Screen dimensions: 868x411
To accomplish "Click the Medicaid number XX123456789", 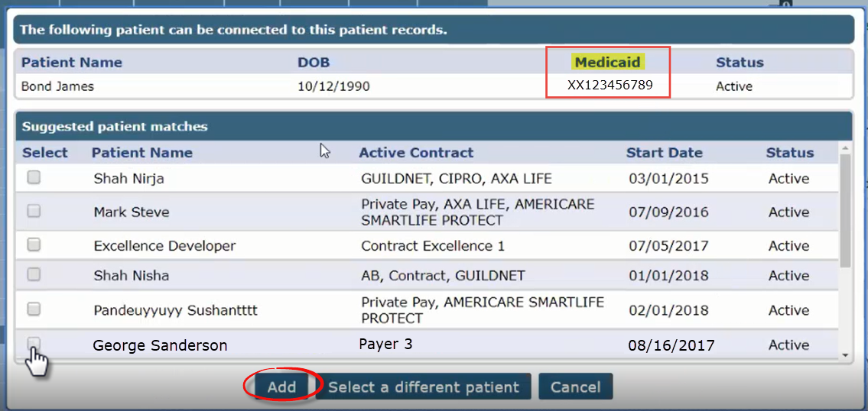I will pos(610,86).
